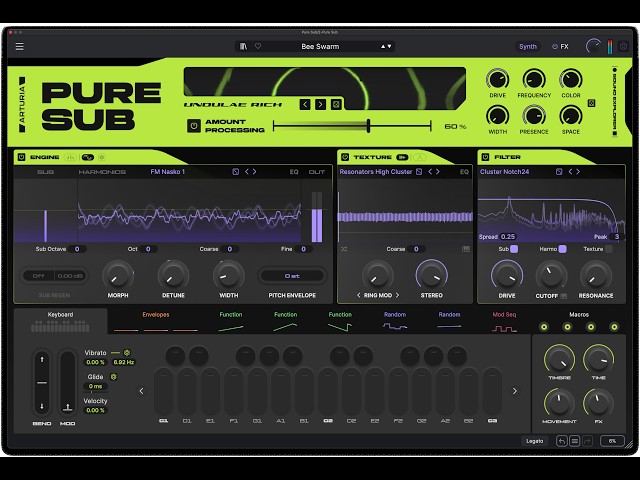Show previous keyboard octave with left arrow
The image size is (640, 480).
(x=141, y=391)
